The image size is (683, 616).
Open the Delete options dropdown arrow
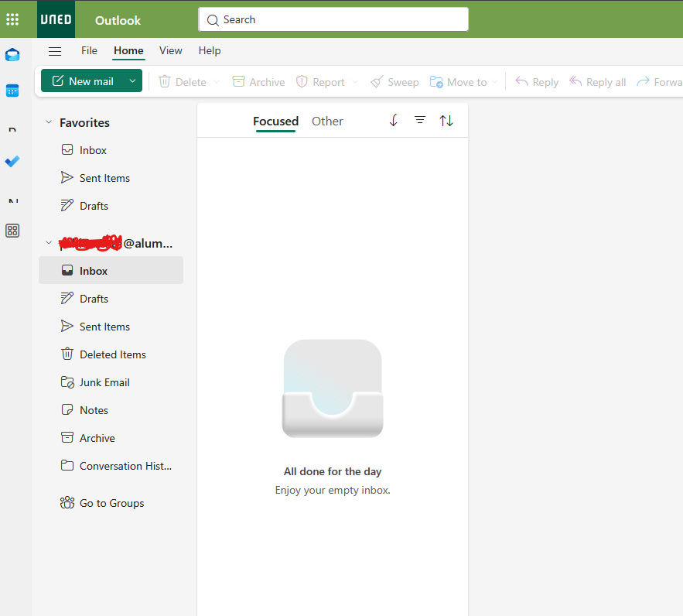point(217,82)
